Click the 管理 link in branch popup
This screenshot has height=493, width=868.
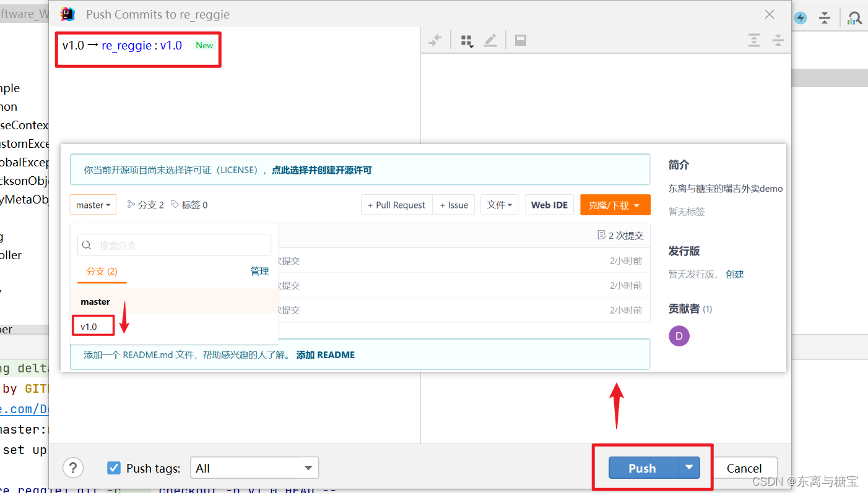point(259,271)
